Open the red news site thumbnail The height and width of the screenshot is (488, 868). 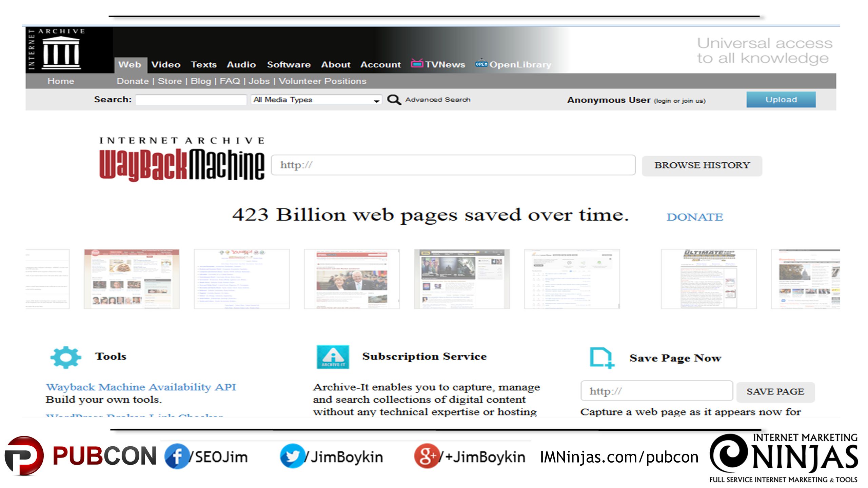pyautogui.click(x=352, y=279)
